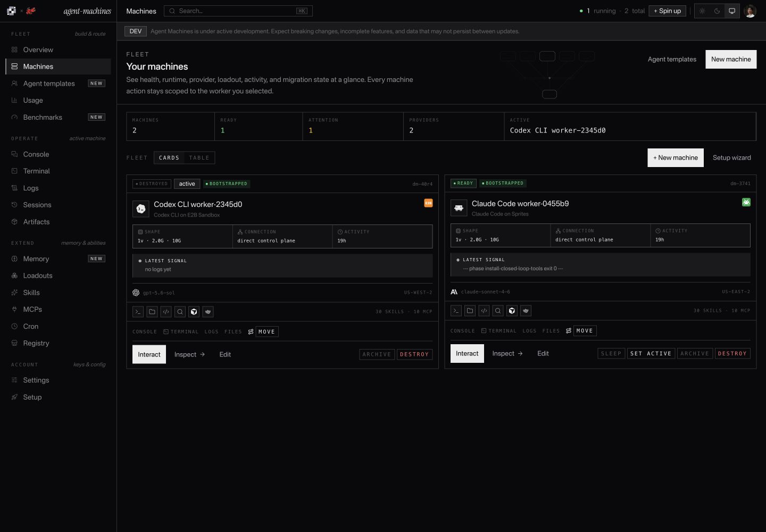The width and height of the screenshot is (766, 532).
Task: Click the Sprites provider badge on Claude card
Action: pyautogui.click(x=746, y=202)
